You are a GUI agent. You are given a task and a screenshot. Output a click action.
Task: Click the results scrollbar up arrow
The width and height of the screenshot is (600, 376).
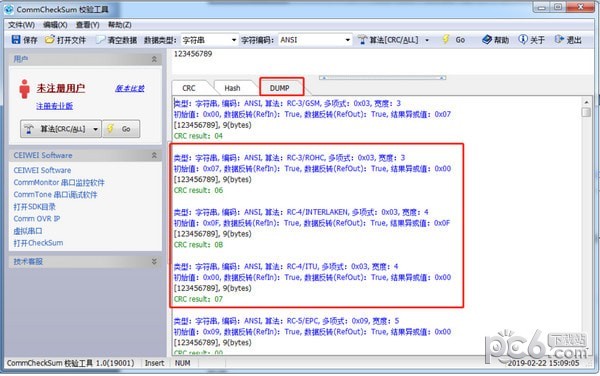(586, 102)
